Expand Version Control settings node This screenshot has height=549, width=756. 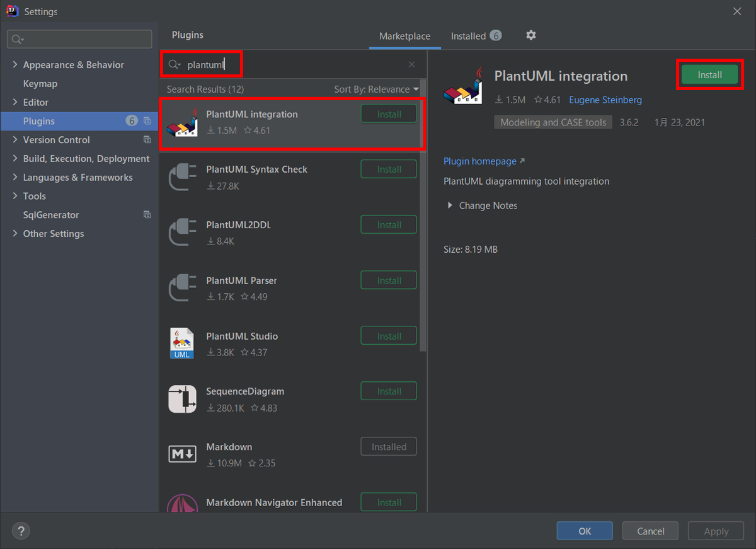[15, 140]
